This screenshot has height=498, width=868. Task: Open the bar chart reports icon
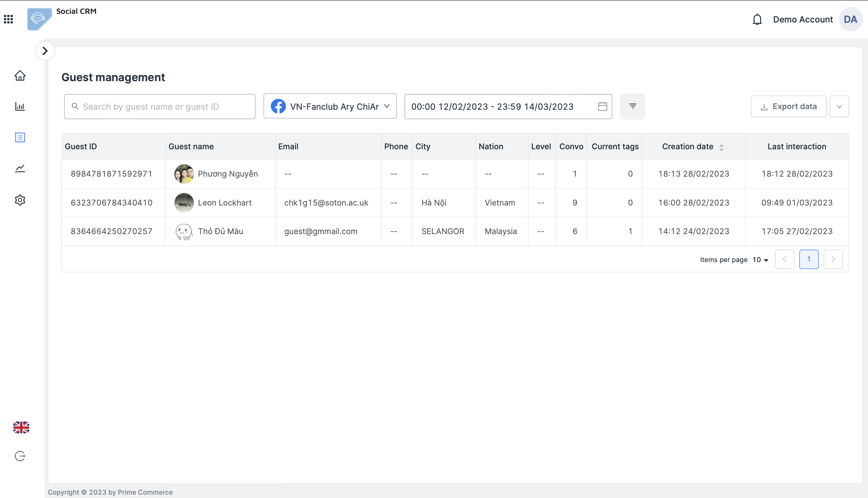(x=20, y=106)
